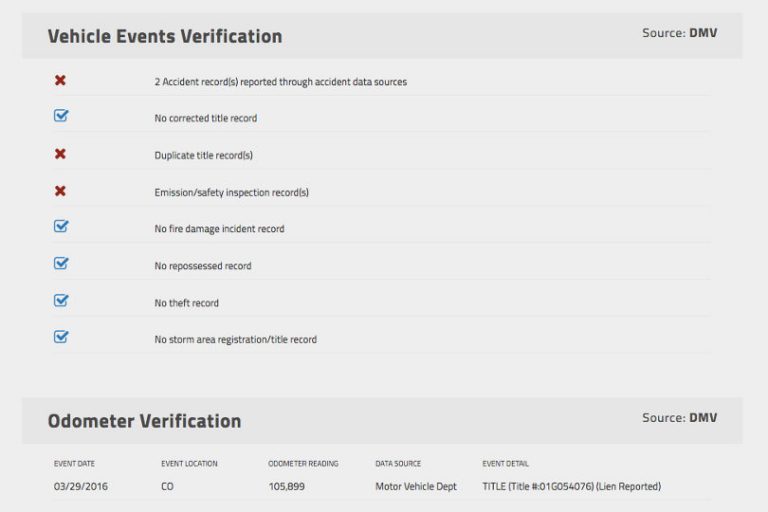768x512 pixels.
Task: Click the Event Detail column header
Action: (x=505, y=464)
